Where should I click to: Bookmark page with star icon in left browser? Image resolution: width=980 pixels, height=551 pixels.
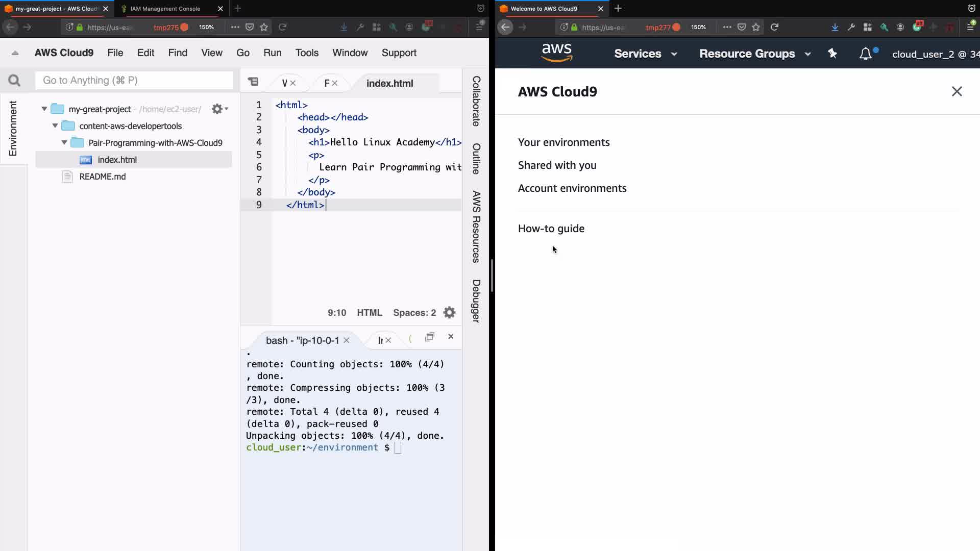264,27
